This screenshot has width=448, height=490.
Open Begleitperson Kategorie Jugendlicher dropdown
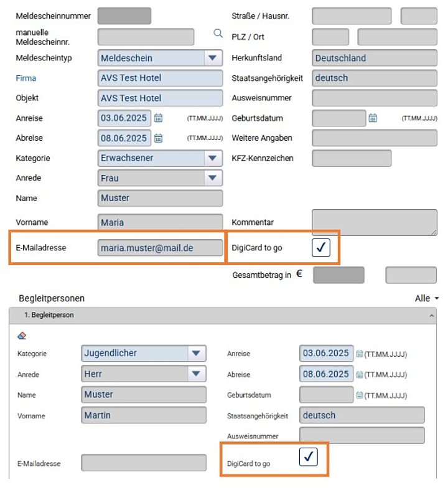(x=144, y=353)
